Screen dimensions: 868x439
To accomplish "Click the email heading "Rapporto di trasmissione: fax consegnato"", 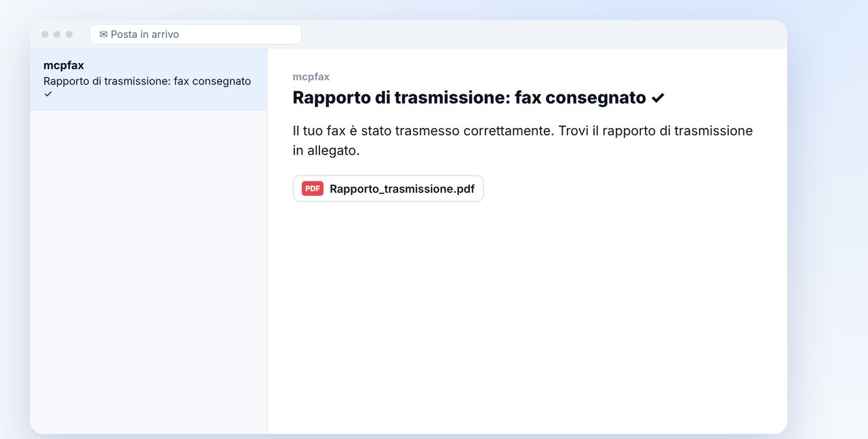I will [479, 98].
